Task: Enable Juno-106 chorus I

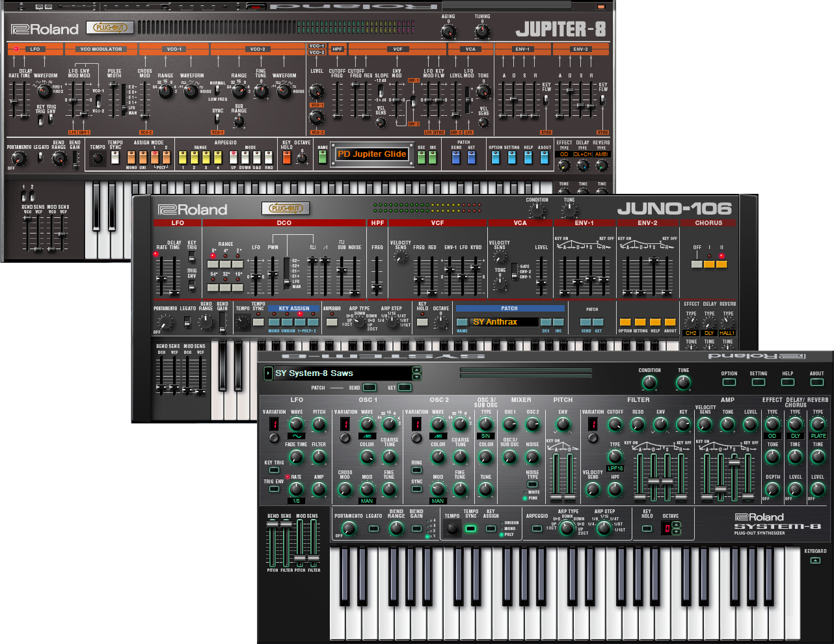Action: click(710, 264)
